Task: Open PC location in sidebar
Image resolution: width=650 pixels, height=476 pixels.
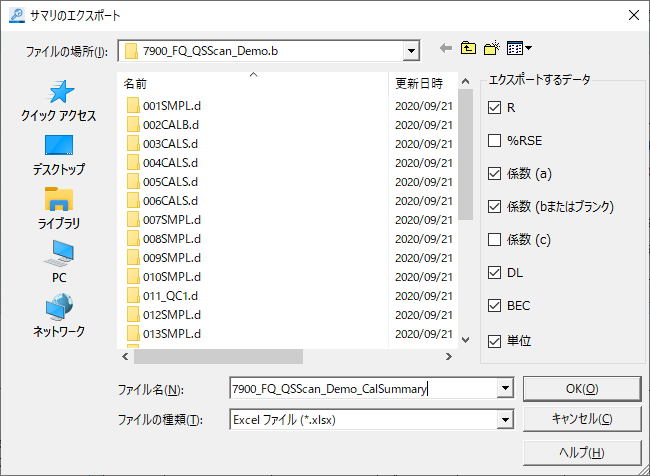Action: coord(59,262)
